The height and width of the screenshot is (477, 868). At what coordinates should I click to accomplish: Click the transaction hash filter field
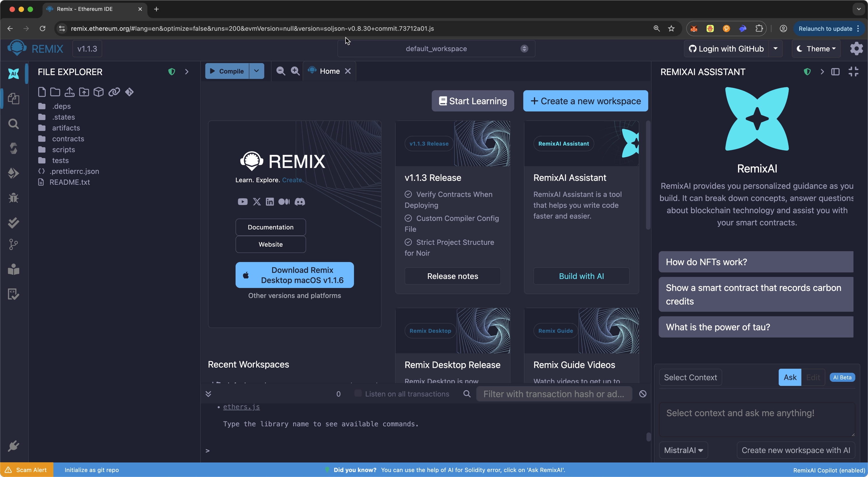[554, 394]
